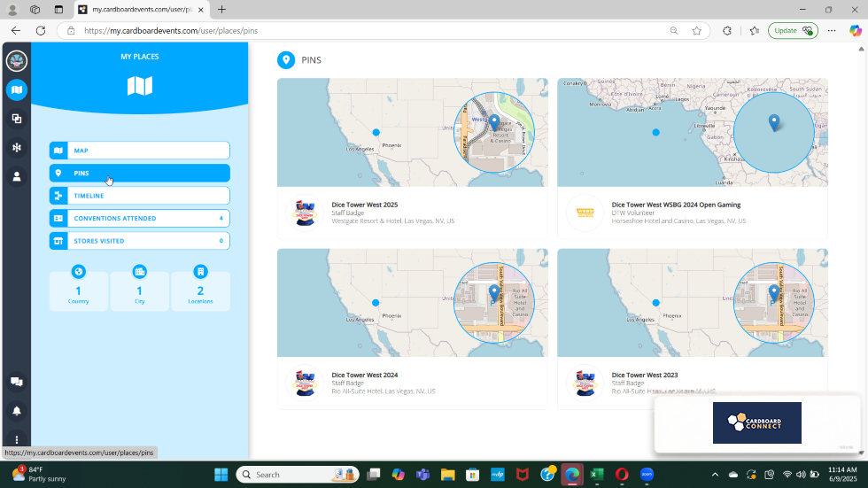Open the snowflake-shaped icon in dark sidebar
Image resolution: width=868 pixels, height=488 pixels.
[16, 147]
